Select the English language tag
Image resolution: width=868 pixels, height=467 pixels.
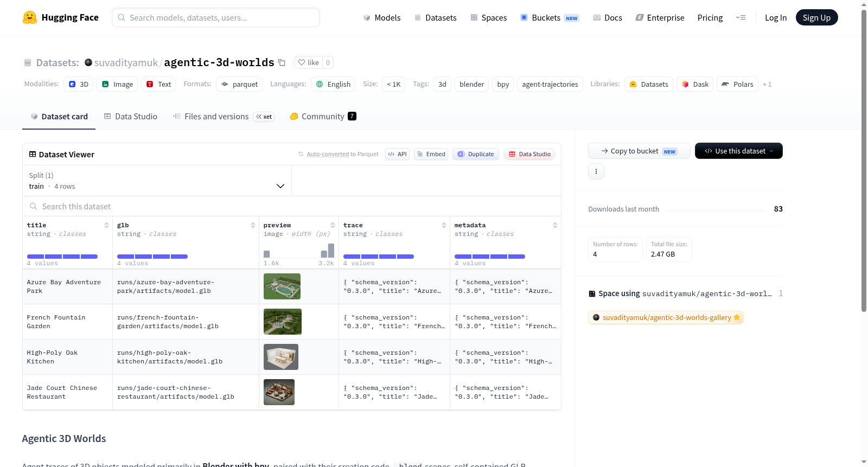click(x=333, y=84)
